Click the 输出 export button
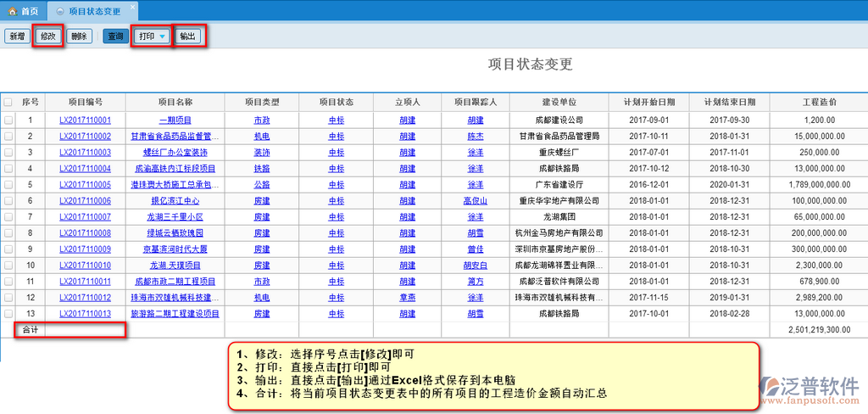868x414 pixels. click(x=187, y=36)
